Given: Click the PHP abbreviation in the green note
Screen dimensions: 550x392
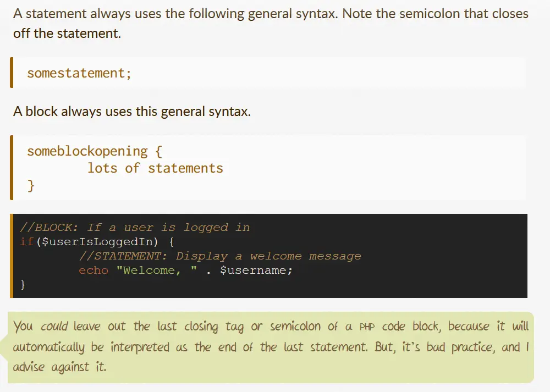Looking at the screenshot, I should point(367,327).
